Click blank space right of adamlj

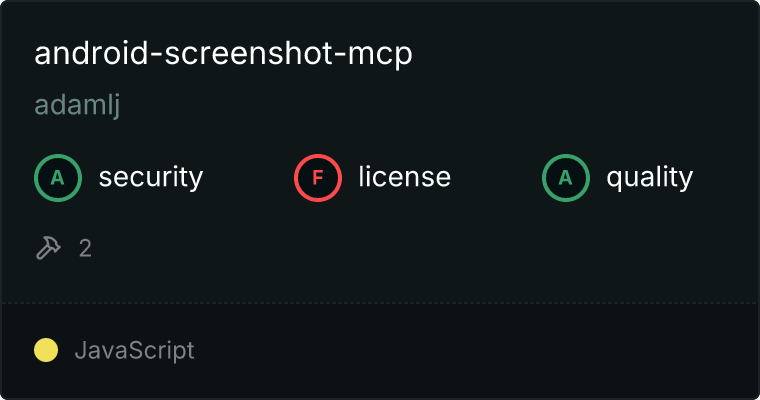(436, 105)
